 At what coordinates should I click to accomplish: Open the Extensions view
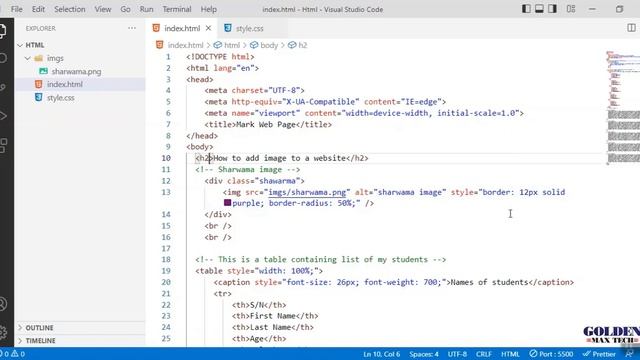[3, 145]
